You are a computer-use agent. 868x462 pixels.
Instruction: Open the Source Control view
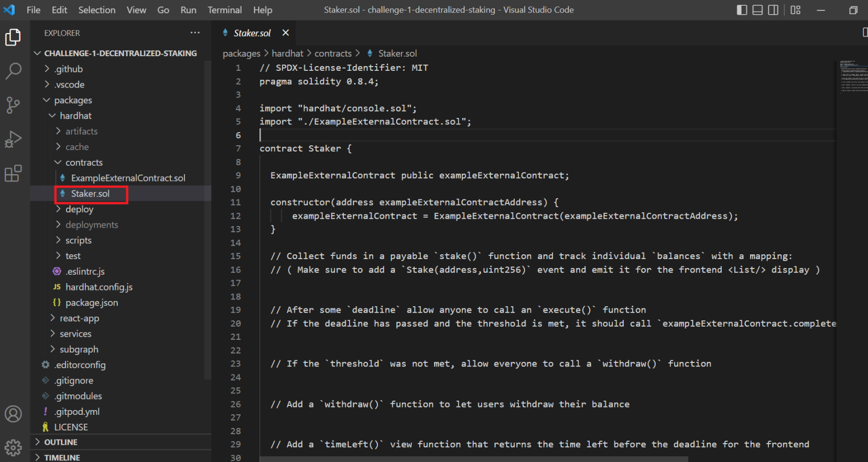coord(13,105)
